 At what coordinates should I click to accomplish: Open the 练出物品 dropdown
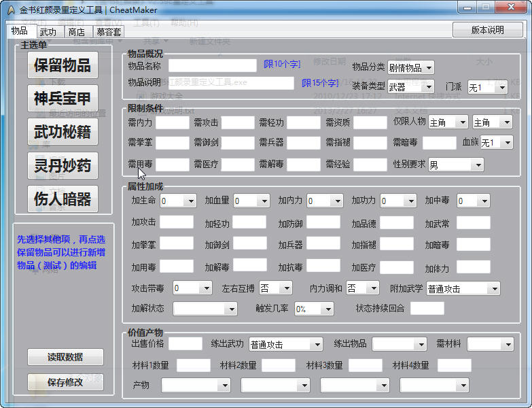pos(400,345)
